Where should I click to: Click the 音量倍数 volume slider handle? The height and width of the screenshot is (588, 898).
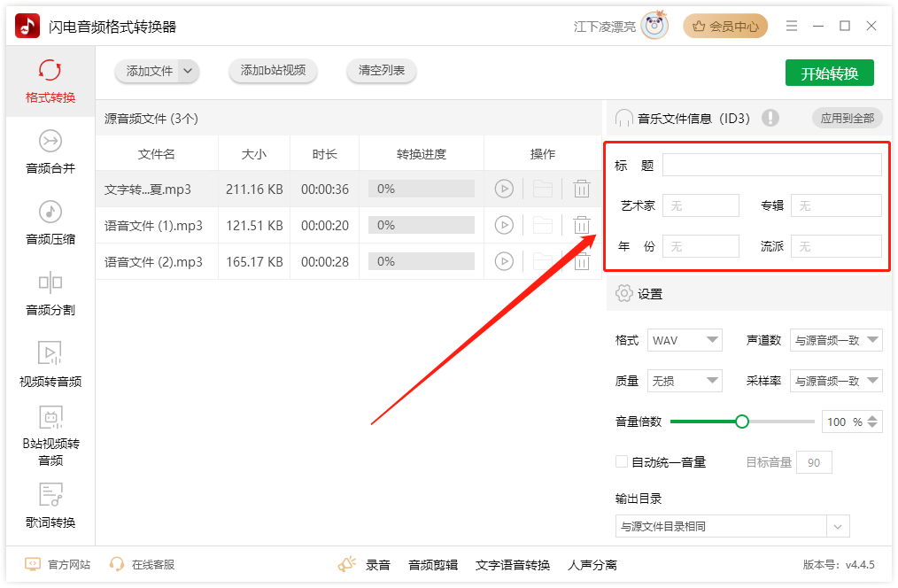(x=742, y=422)
